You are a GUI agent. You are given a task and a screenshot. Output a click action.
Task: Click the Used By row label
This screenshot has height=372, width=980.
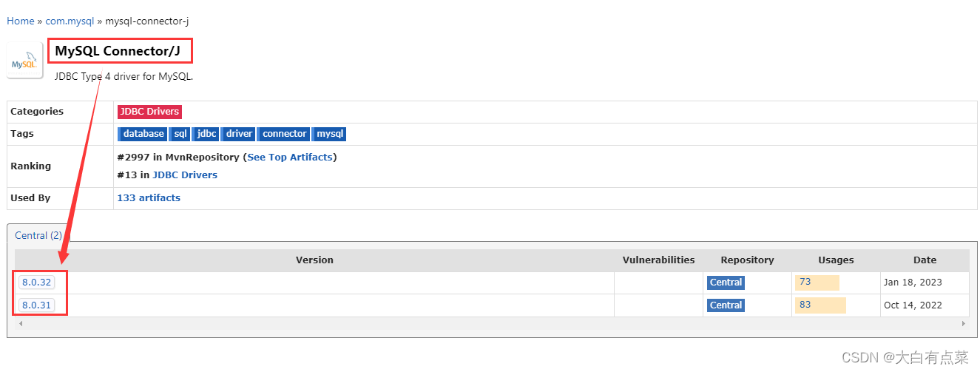pyautogui.click(x=30, y=198)
